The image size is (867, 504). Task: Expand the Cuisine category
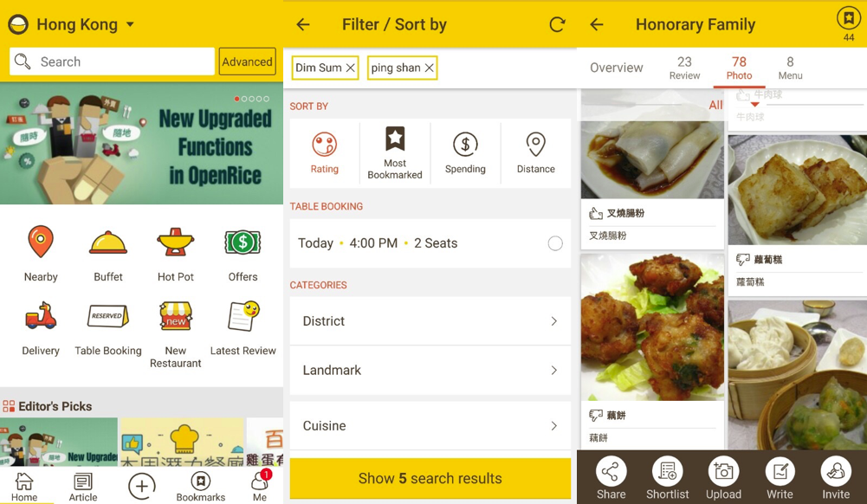[430, 425]
